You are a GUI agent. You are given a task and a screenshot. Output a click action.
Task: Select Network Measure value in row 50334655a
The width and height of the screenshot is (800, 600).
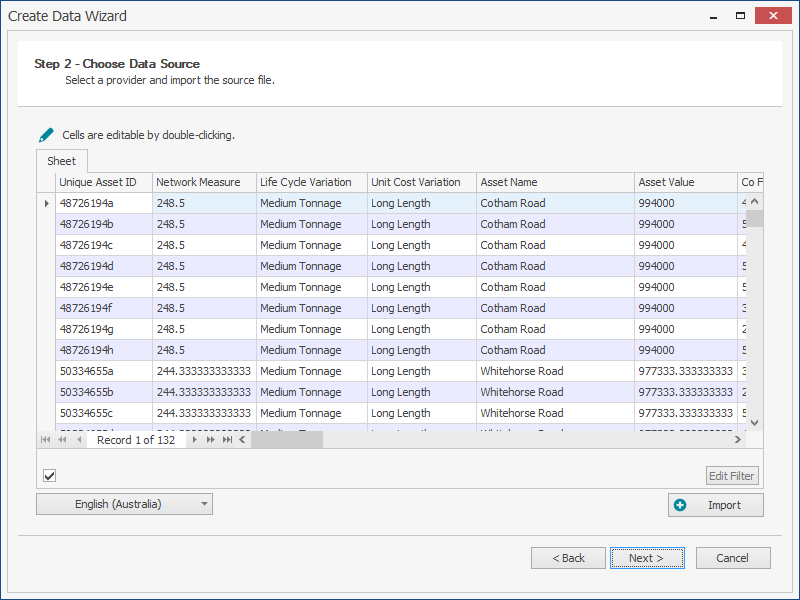[205, 371]
